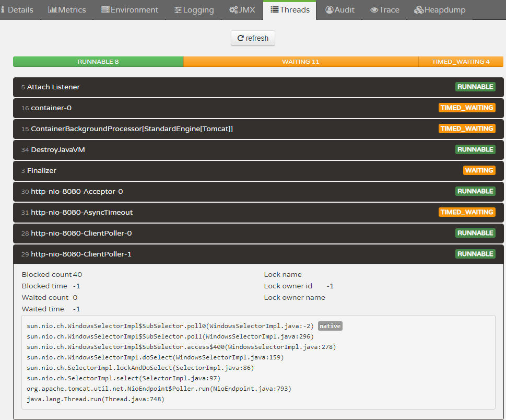Expand the http-nio-8080-ClientPoller-0 thread row

[x=258, y=233]
